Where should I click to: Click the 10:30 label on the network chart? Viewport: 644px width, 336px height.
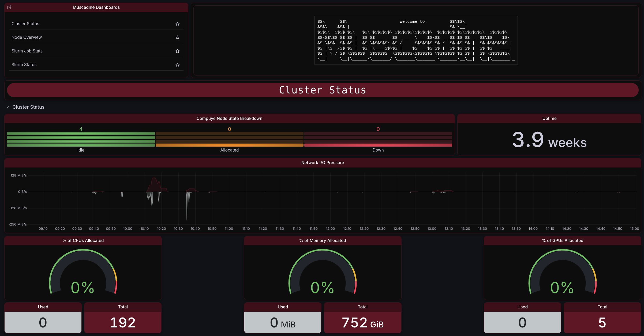coord(178,229)
